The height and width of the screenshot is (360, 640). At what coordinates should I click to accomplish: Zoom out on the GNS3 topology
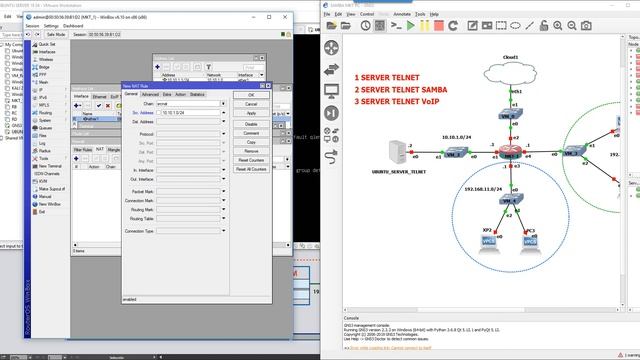click(572, 26)
